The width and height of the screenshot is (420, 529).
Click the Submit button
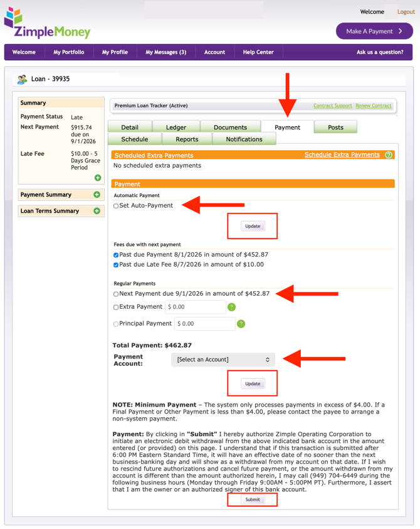[x=253, y=500]
